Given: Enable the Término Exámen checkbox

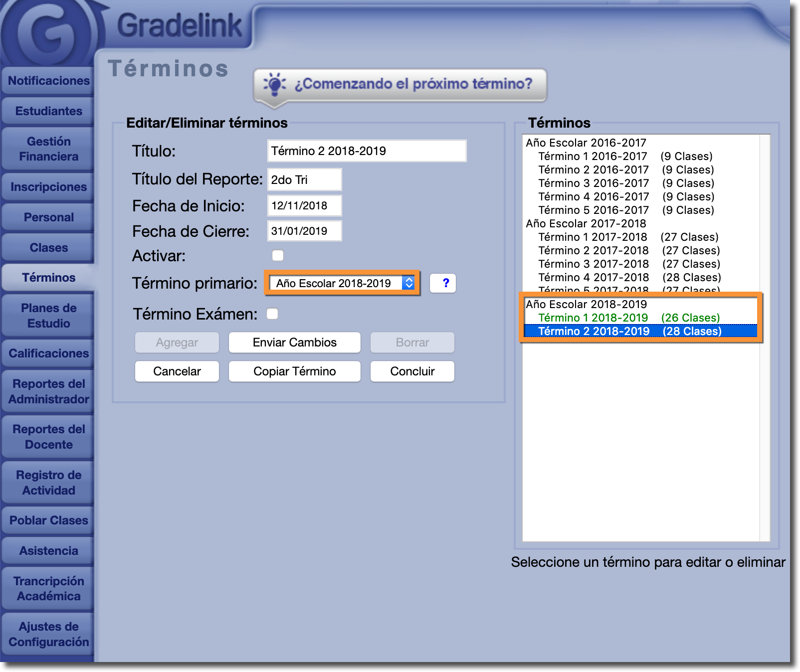Looking at the screenshot, I should [x=272, y=314].
